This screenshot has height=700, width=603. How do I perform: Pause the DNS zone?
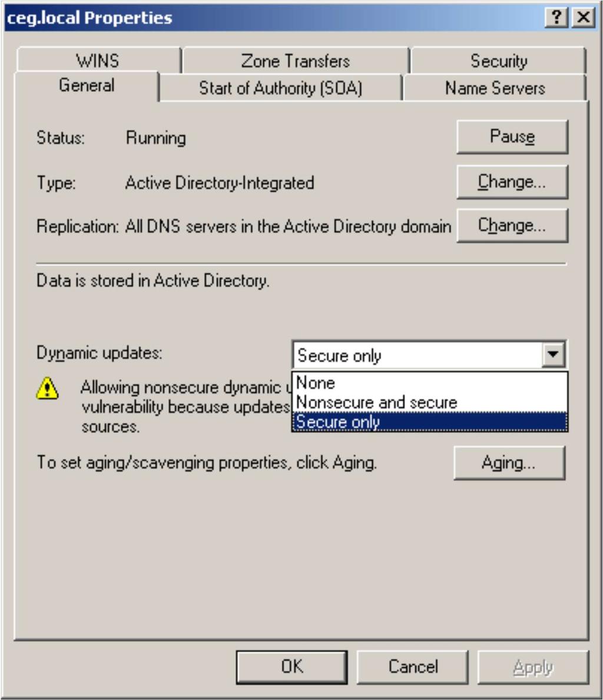click(512, 137)
